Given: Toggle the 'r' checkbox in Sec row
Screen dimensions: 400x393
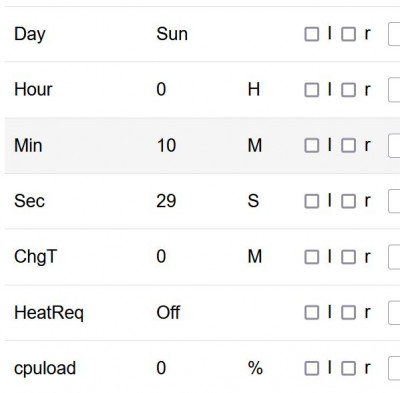Looking at the screenshot, I should click(x=348, y=201).
